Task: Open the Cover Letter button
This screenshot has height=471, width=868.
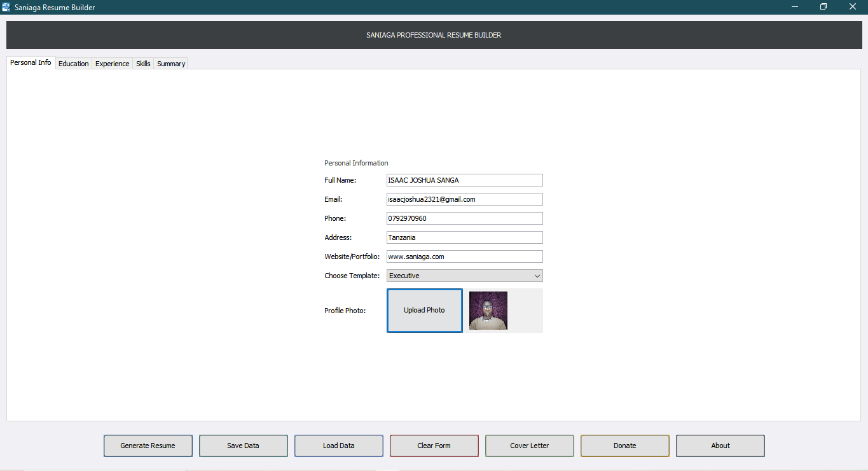Action: (530, 446)
